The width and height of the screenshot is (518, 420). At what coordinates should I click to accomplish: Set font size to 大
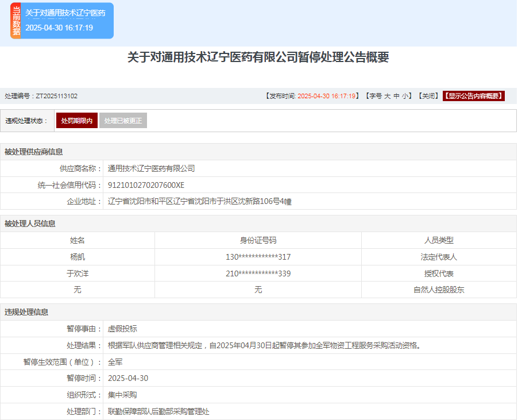click(387, 96)
